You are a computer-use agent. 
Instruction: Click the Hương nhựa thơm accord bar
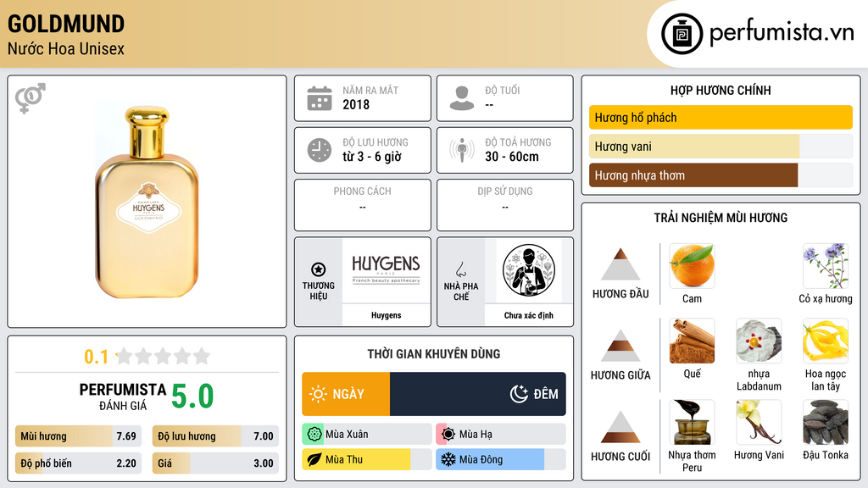pyautogui.click(x=721, y=175)
